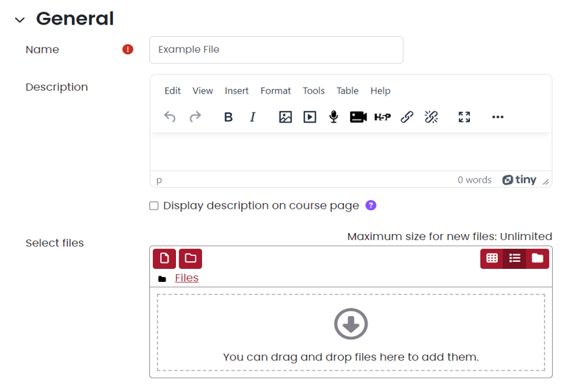Viewport: 576px width, 392px height.
Task: Toggle italic formatting in description editor
Action: click(x=252, y=117)
